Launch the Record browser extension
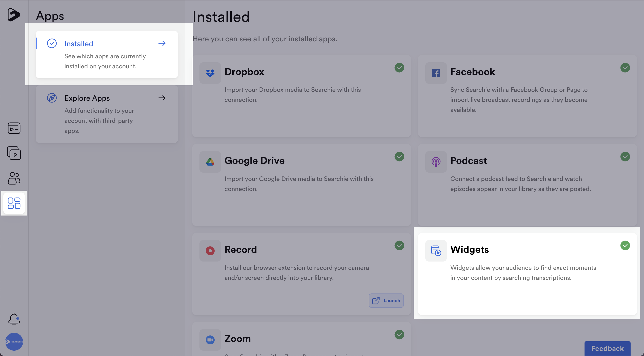 [386, 300]
